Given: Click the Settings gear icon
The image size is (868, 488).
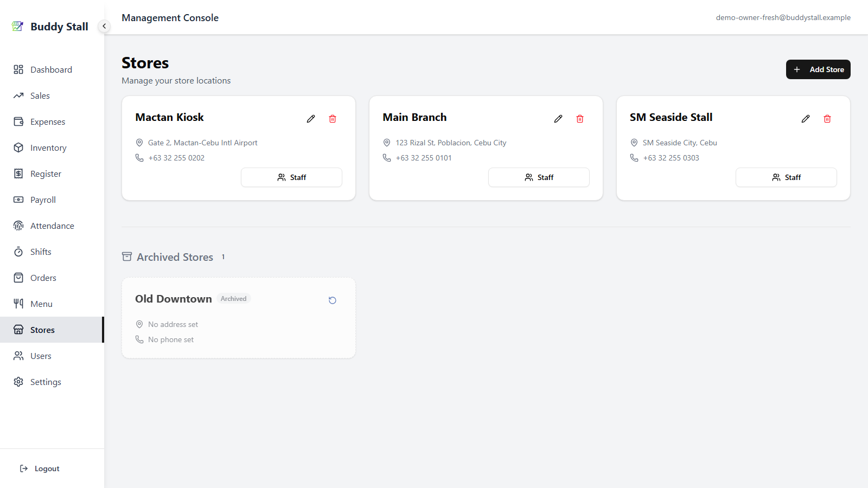Looking at the screenshot, I should click(18, 382).
